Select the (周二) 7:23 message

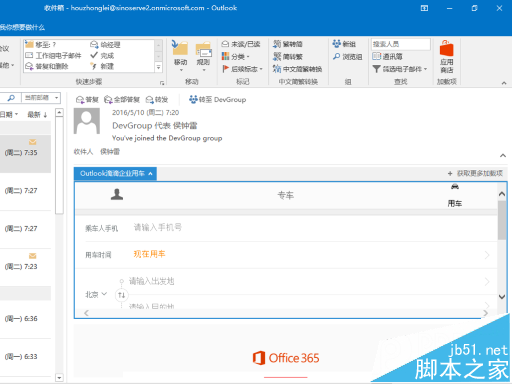(25, 267)
